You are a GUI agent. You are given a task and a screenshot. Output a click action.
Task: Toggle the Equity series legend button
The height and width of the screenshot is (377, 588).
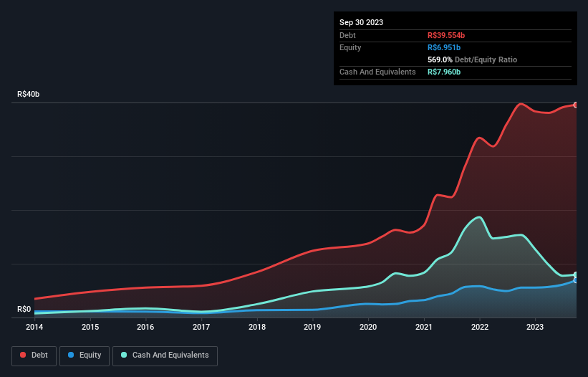click(x=85, y=355)
